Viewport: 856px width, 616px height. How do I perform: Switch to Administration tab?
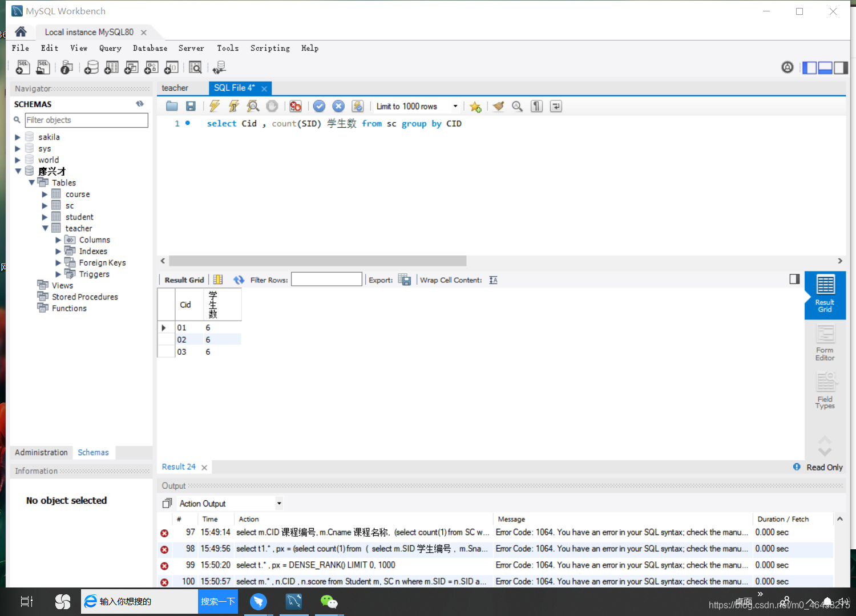pos(41,452)
